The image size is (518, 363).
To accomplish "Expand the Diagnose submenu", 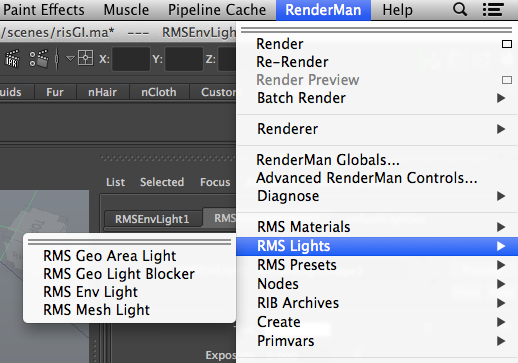I will pos(377,196).
